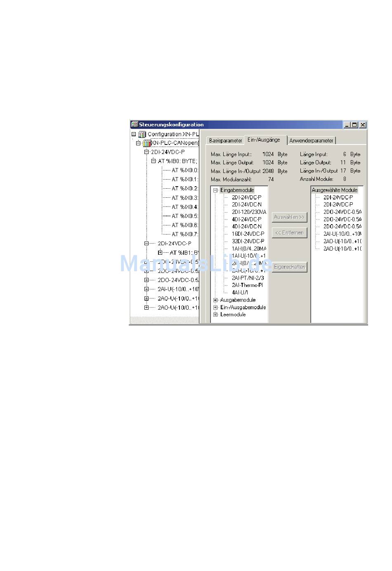Select AT %IX0.0 in the tree
This screenshot has height=571, width=392.
click(185, 170)
